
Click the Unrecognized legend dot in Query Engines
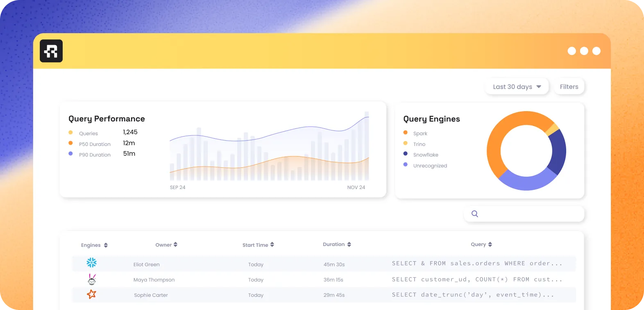406,164
